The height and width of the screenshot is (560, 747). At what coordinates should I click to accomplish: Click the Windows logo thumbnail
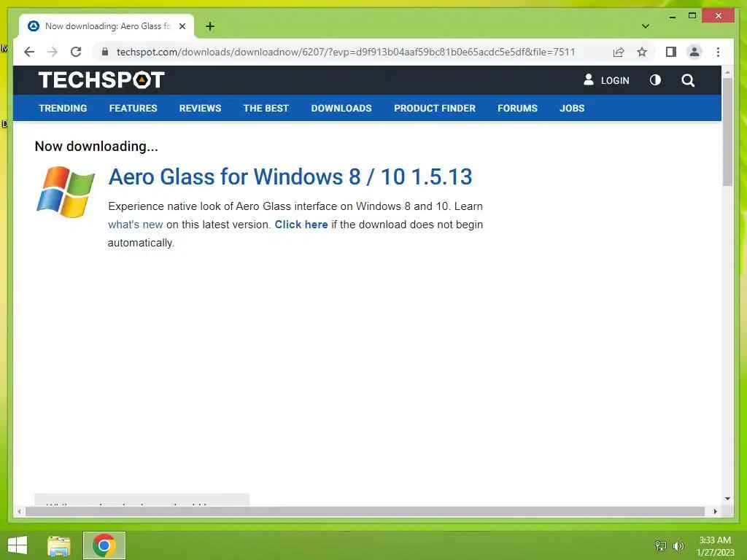[66, 192]
